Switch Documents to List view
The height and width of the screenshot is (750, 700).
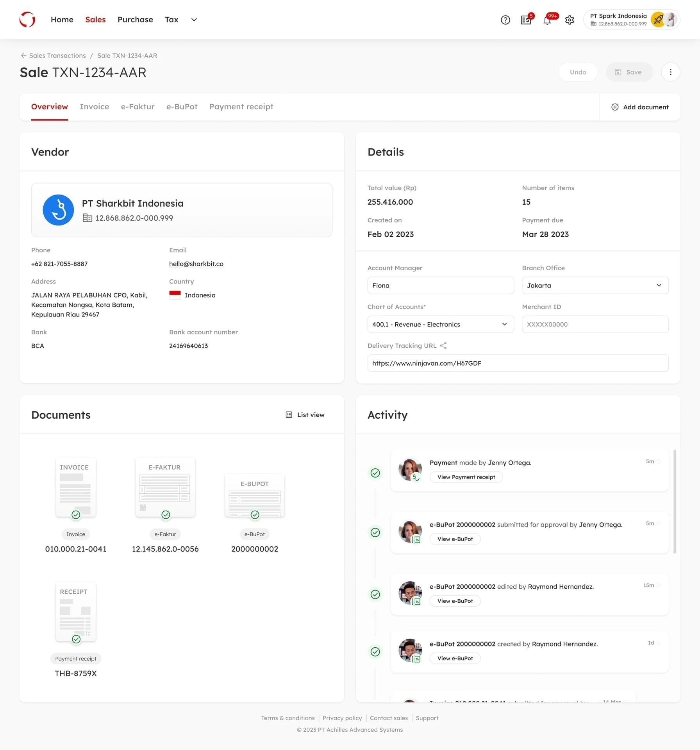(x=305, y=415)
